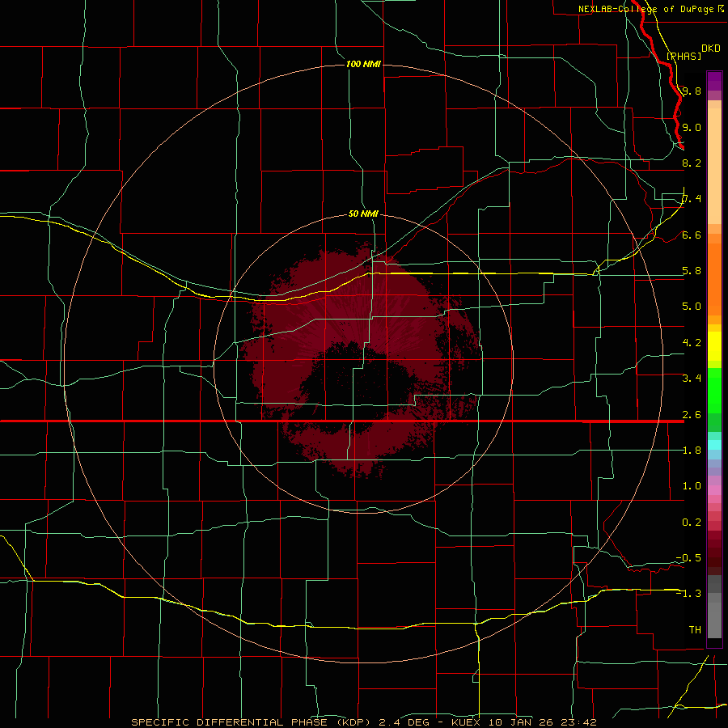
Task: Click the 1.0 legend value
Action: 692,485
